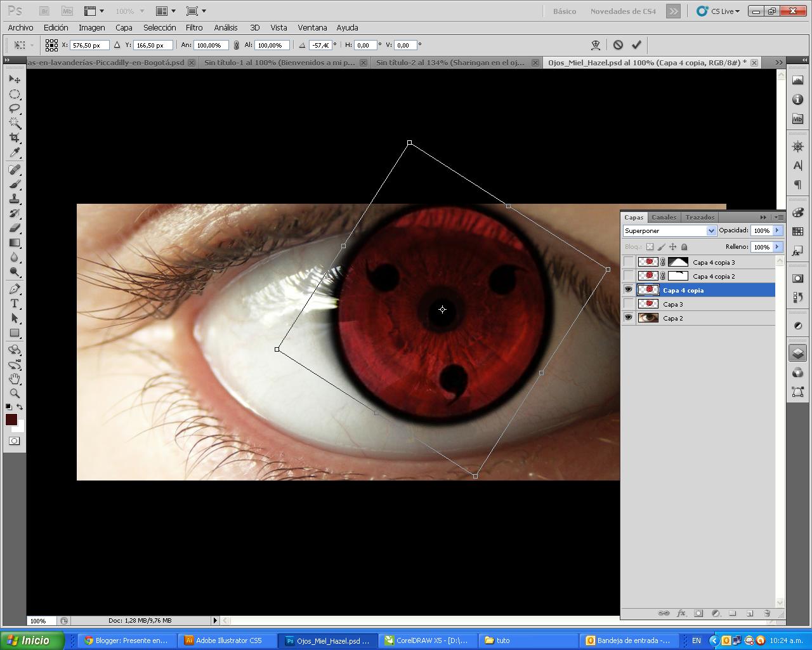
Task: Switch to Adobe Illustrator CS5 taskbar button
Action: pyautogui.click(x=226, y=640)
